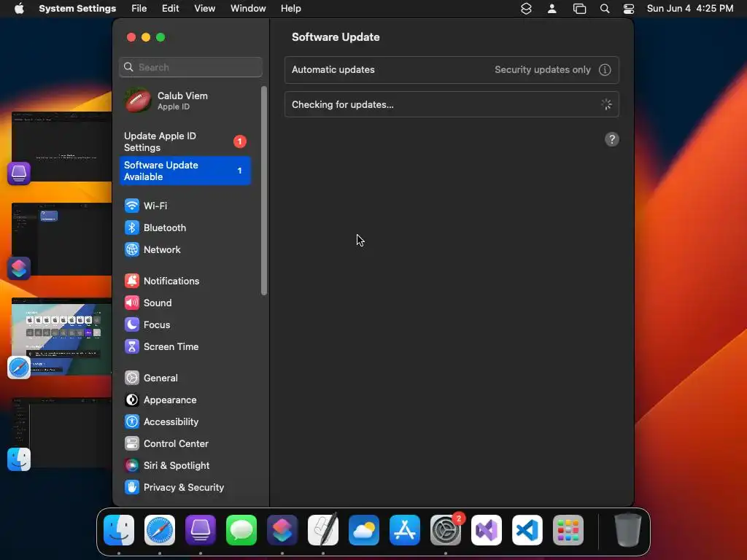Screen dimensions: 747x560
Task: Click System Settings icon in Dock
Action: click(446, 530)
